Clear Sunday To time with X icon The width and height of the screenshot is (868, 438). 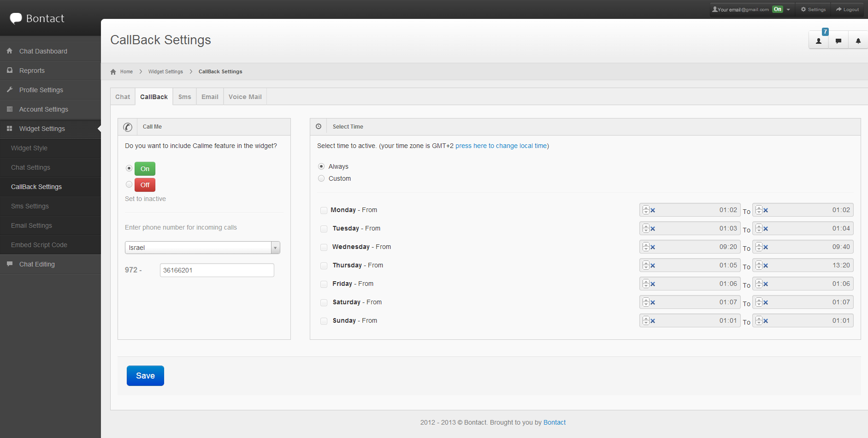[x=766, y=321]
